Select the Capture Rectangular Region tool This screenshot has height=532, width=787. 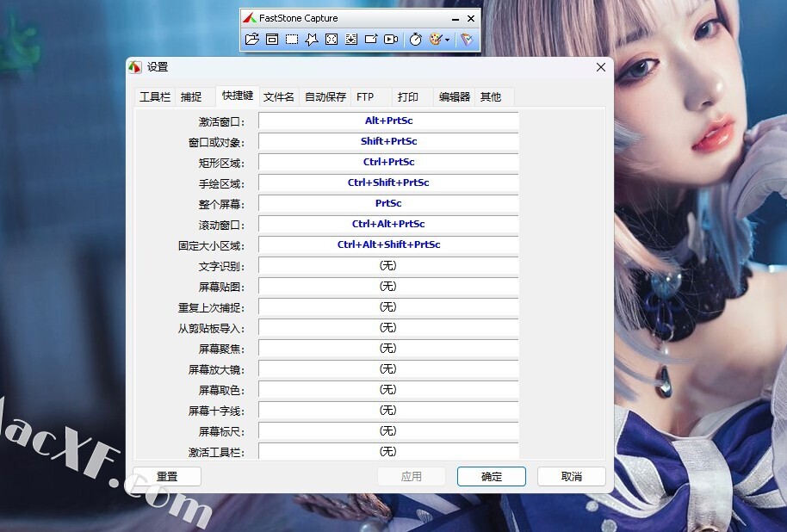pyautogui.click(x=292, y=39)
